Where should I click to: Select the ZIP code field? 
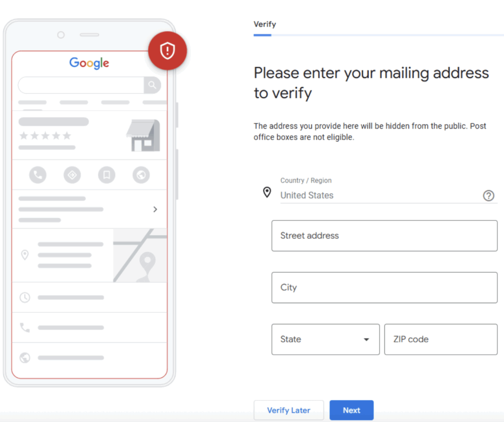440,339
